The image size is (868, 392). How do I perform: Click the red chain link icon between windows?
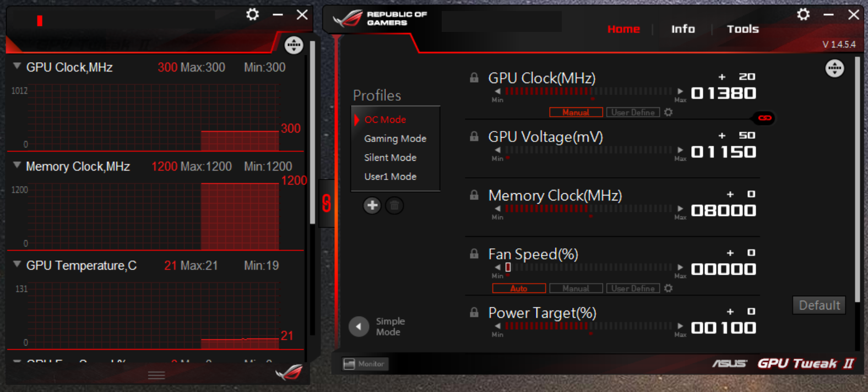(327, 203)
